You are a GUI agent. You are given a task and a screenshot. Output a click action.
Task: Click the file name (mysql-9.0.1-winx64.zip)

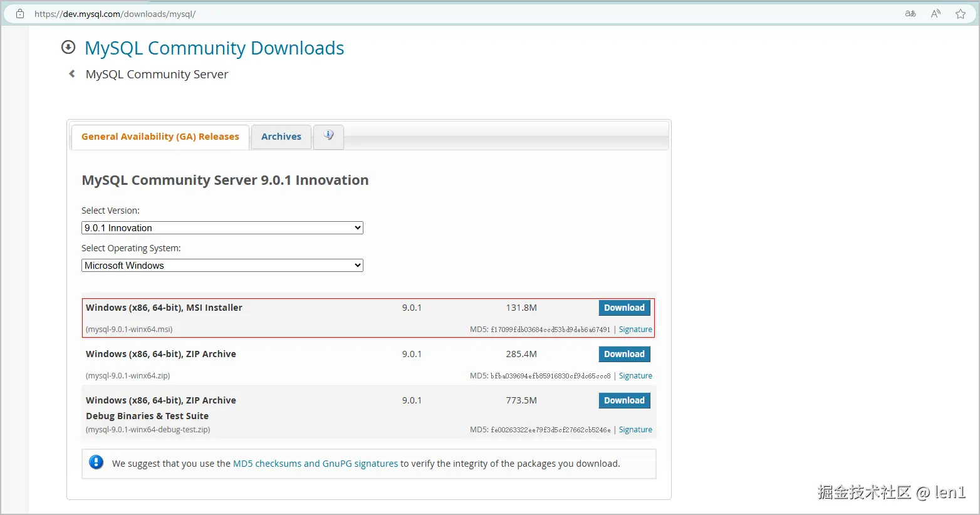pyautogui.click(x=128, y=376)
